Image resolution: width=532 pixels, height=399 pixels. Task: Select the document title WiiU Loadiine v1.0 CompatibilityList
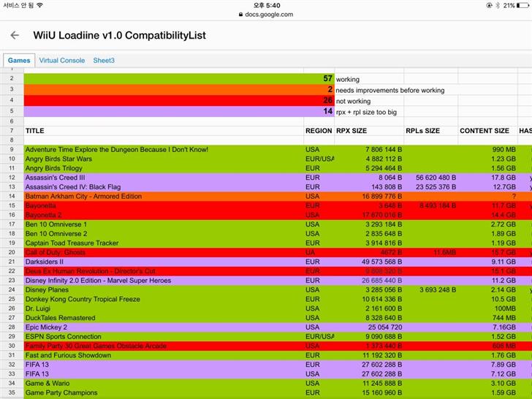[x=119, y=35]
